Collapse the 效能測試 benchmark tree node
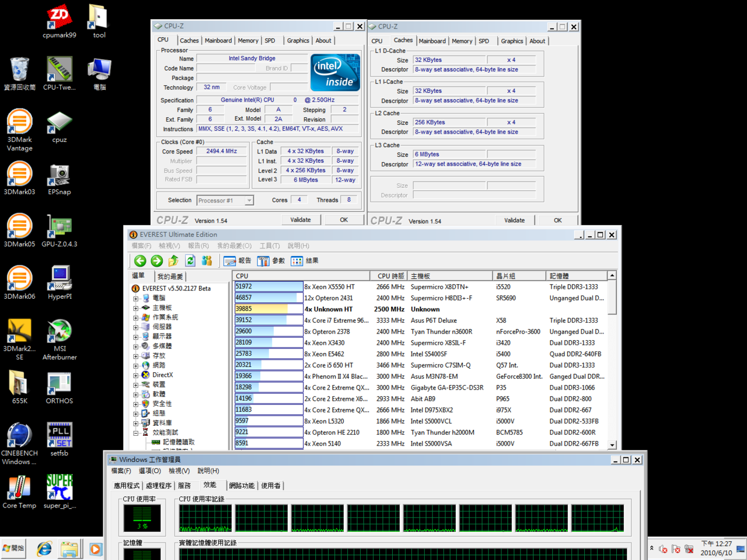The height and width of the screenshot is (560, 747). point(136,433)
